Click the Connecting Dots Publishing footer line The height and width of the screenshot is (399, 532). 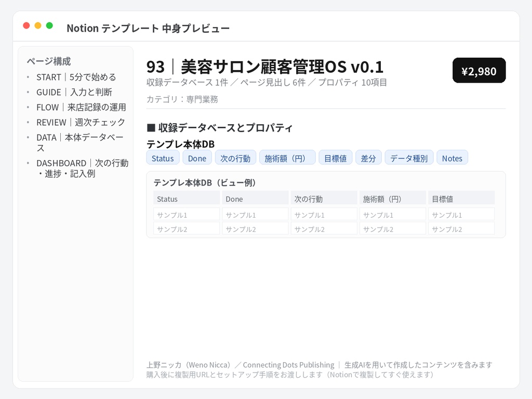(319, 365)
